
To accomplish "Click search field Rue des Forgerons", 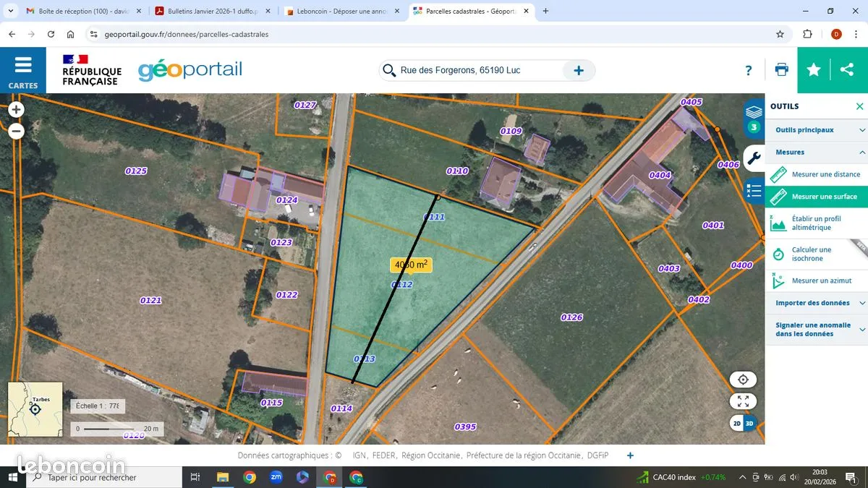I will [x=480, y=70].
